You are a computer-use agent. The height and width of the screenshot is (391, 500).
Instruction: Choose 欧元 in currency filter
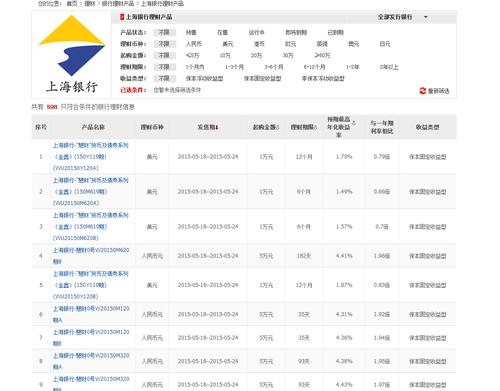coord(290,44)
